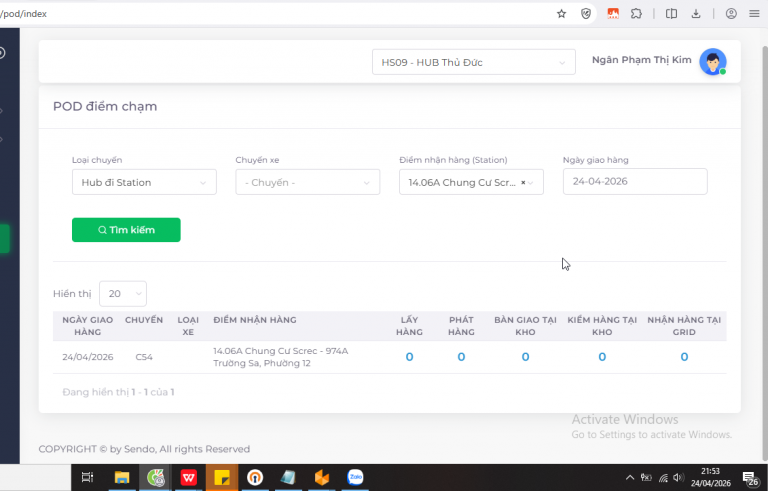Click the 14.06A Chung Cư Screc address cell
The height and width of the screenshot is (491, 768).
[281, 357]
